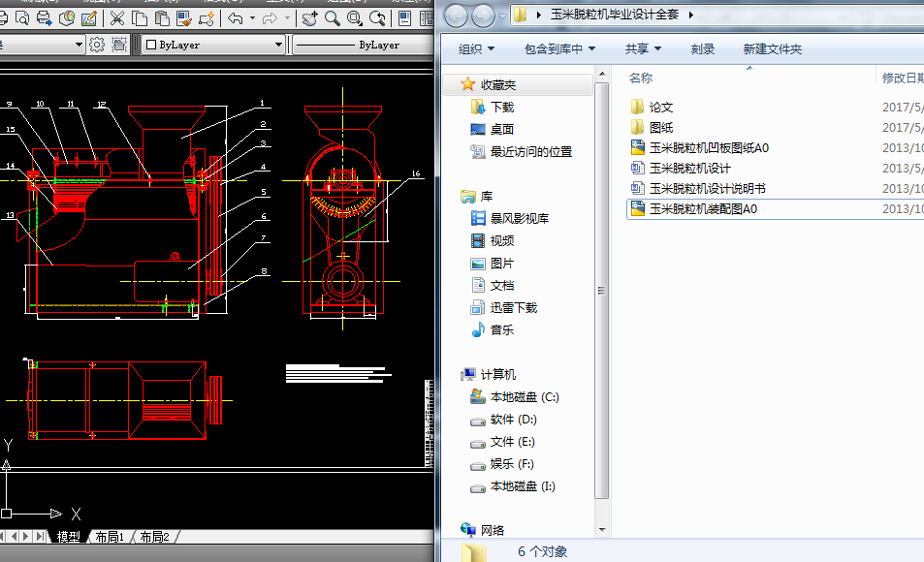Viewport: 924px width, 562px height.
Task: Select file 玉米脱粒机凹板图纸A0
Action: pyautogui.click(x=709, y=148)
